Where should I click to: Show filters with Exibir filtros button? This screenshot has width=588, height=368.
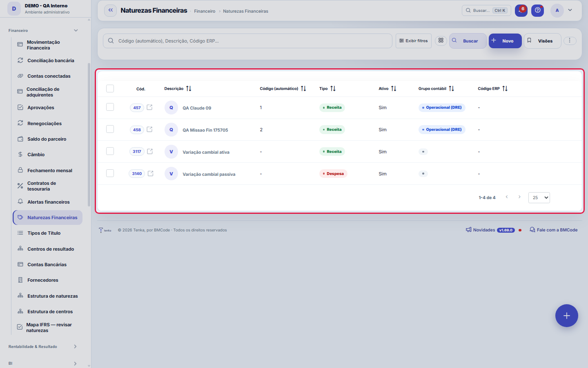[413, 41]
